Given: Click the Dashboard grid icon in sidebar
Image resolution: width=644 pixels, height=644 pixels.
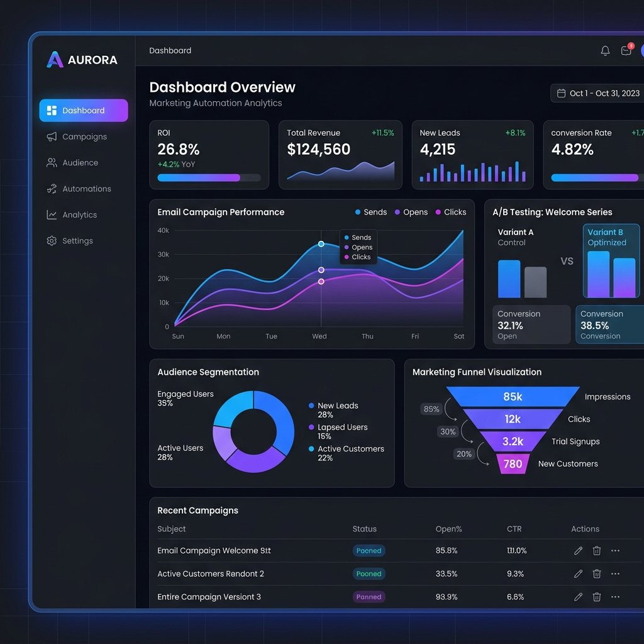Looking at the screenshot, I should point(52,111).
